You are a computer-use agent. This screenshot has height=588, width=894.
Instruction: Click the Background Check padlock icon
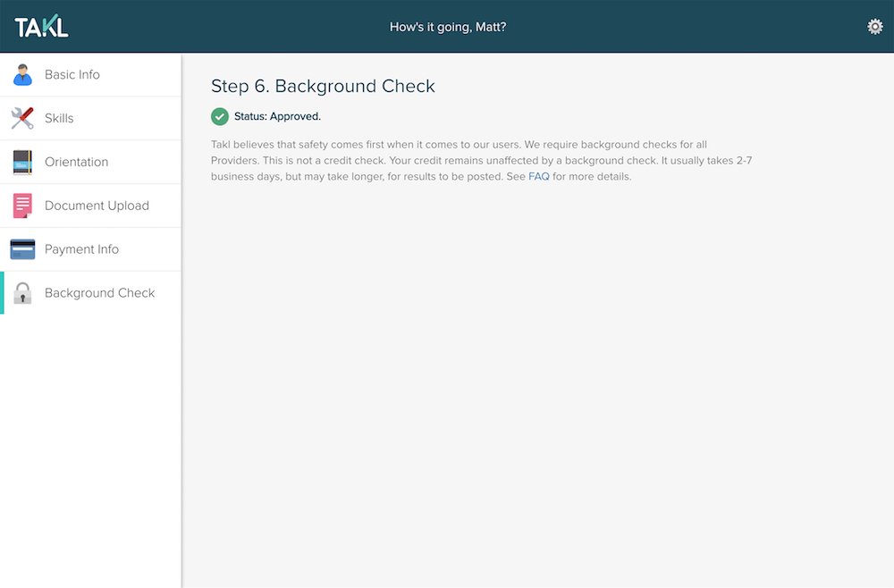[22, 293]
